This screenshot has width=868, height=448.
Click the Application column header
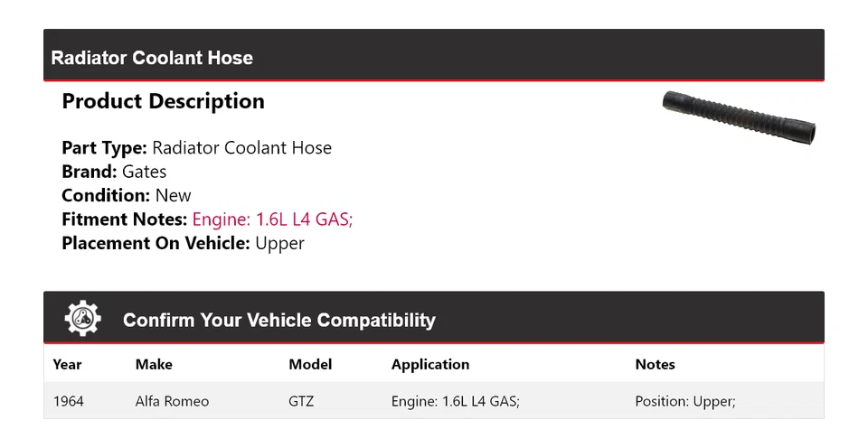[x=430, y=365]
